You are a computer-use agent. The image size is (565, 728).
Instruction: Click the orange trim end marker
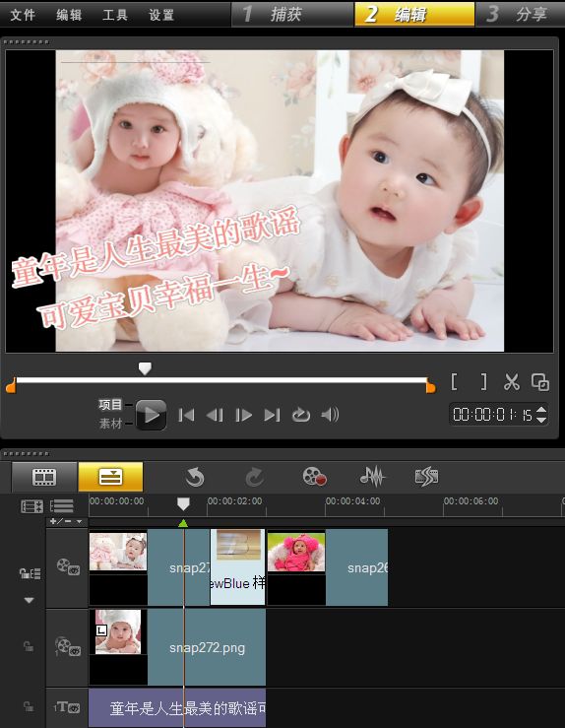click(x=430, y=385)
